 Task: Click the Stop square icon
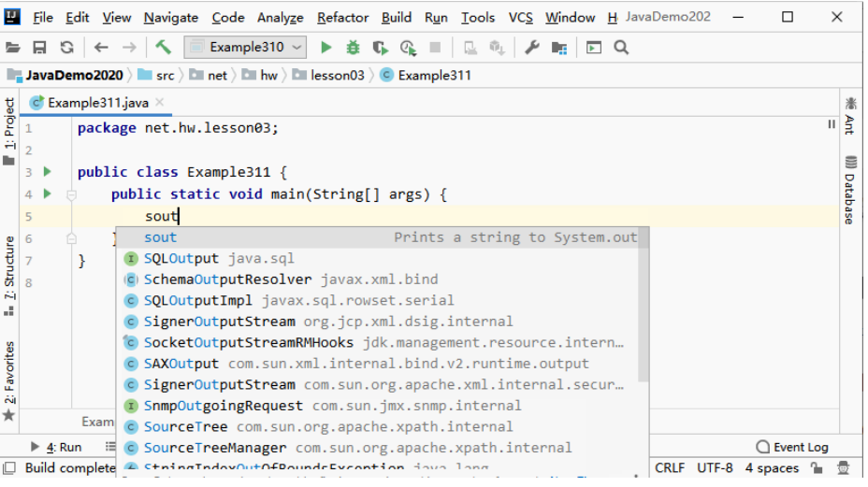[x=435, y=48]
